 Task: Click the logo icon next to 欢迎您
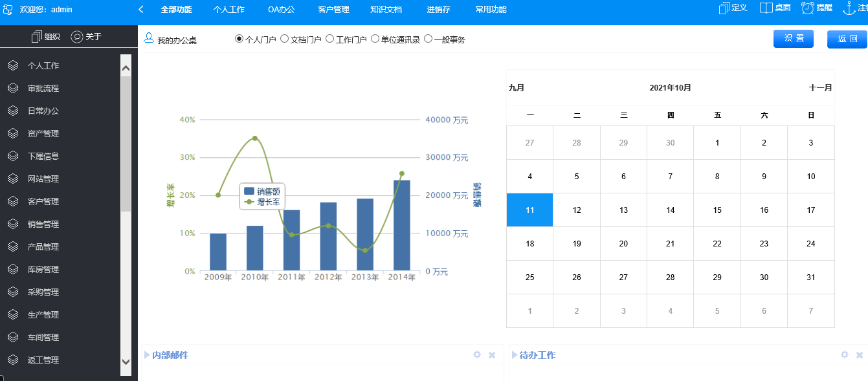point(8,9)
